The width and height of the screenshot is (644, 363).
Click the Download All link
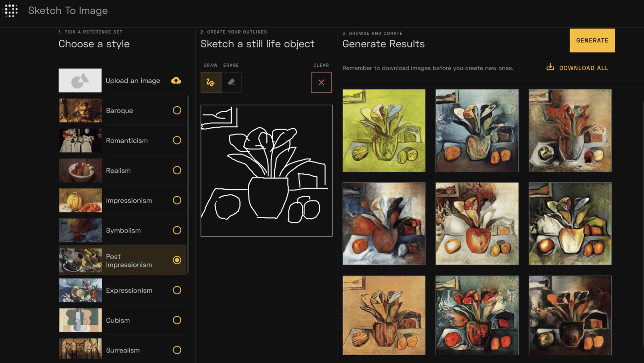click(583, 68)
